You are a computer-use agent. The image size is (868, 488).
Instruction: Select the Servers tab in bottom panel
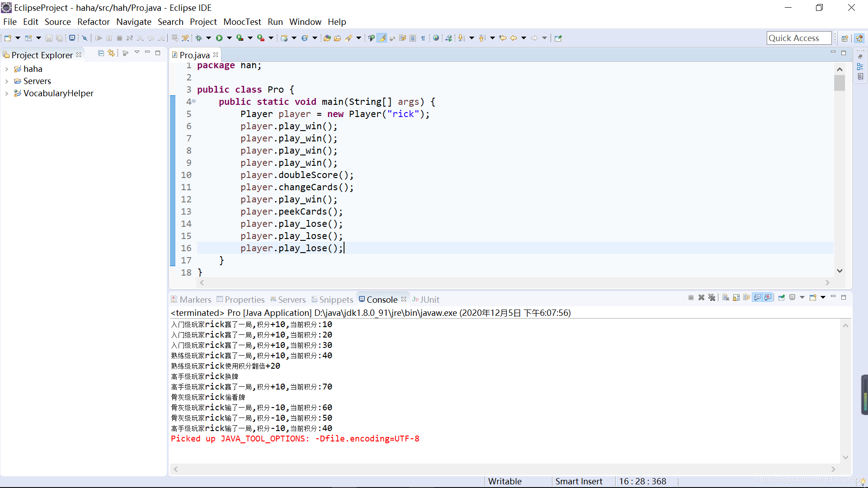point(292,300)
